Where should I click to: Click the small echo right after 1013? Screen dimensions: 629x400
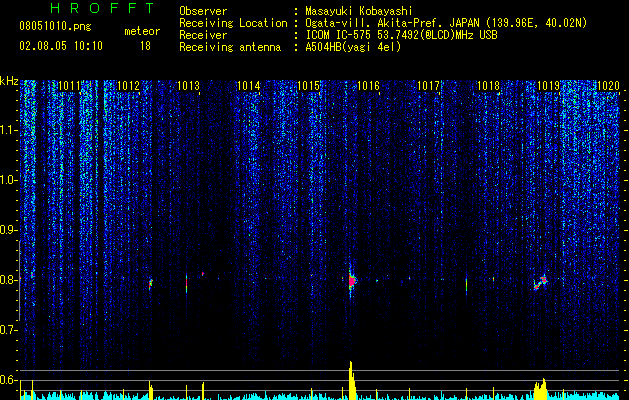[203, 274]
